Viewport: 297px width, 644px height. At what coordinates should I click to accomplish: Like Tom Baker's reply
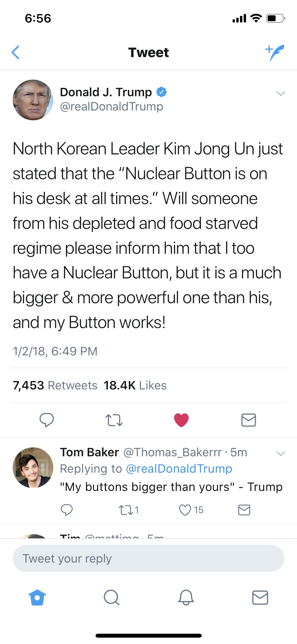pos(185,510)
